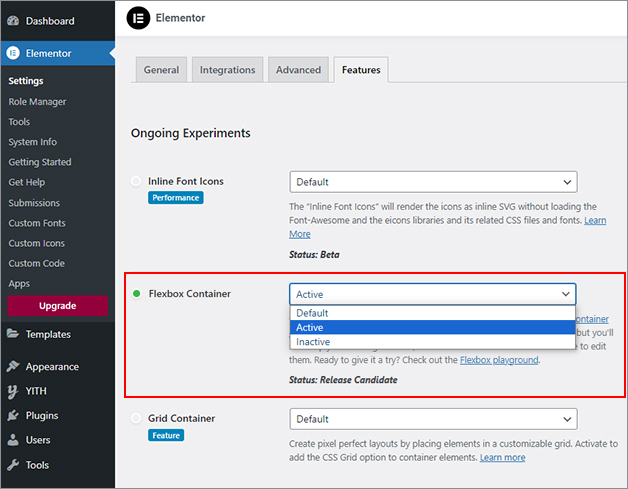Image resolution: width=628 pixels, height=489 pixels.
Task: Open Users in the sidebar
Action: (x=57, y=440)
